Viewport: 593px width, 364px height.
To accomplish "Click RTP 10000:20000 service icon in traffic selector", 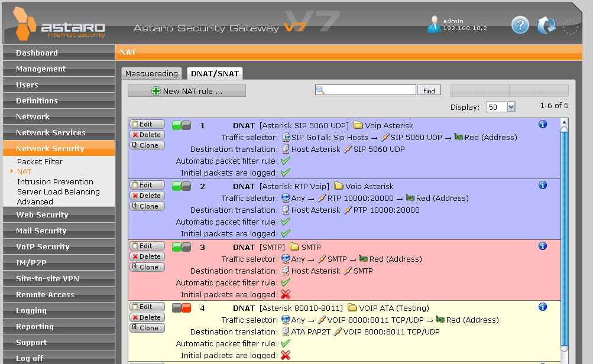I will coord(322,198).
